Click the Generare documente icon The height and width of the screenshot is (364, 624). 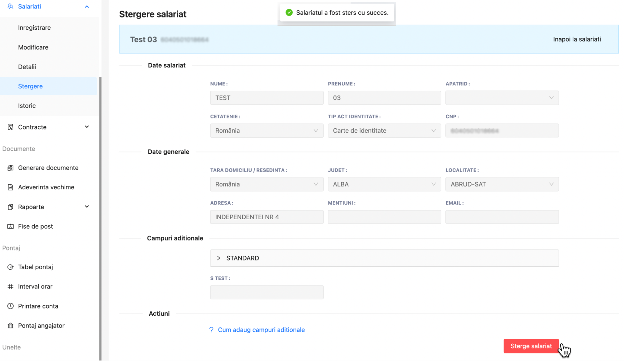10,168
